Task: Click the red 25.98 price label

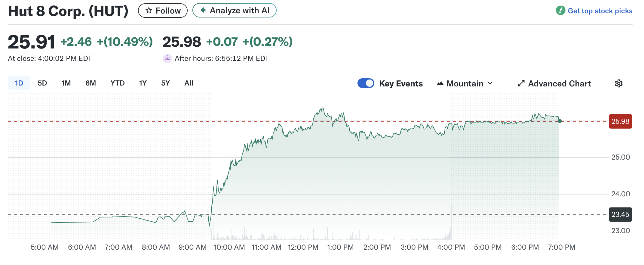Action: (x=620, y=121)
